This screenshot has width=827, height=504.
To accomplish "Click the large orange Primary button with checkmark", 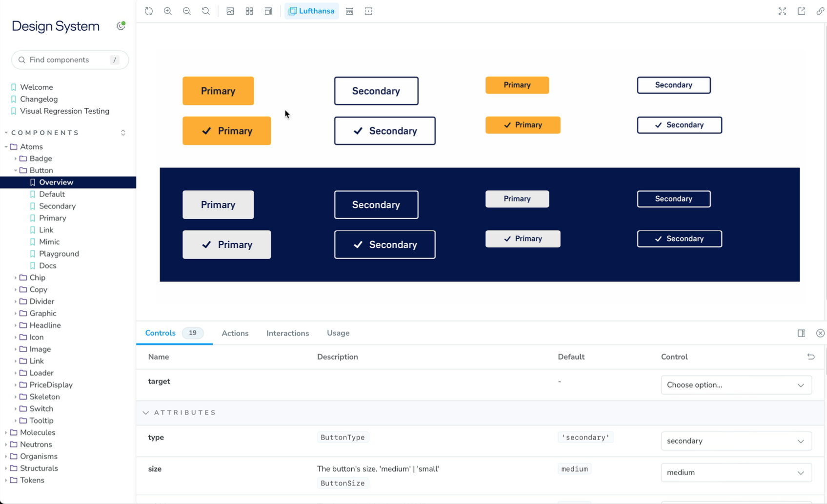I will point(227,131).
